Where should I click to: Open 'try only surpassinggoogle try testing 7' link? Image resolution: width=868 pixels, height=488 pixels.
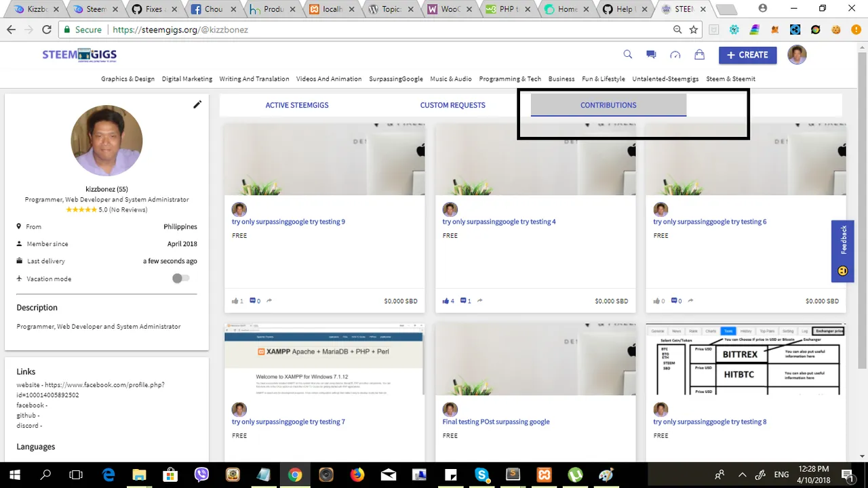(x=288, y=422)
